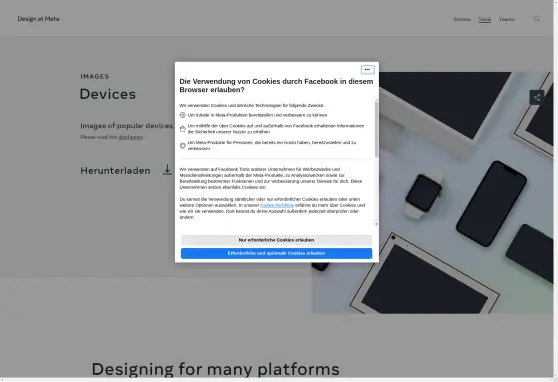Click 'Erforderliche und optionale Cookies erlauben' button
558x382 pixels.
coord(277,253)
